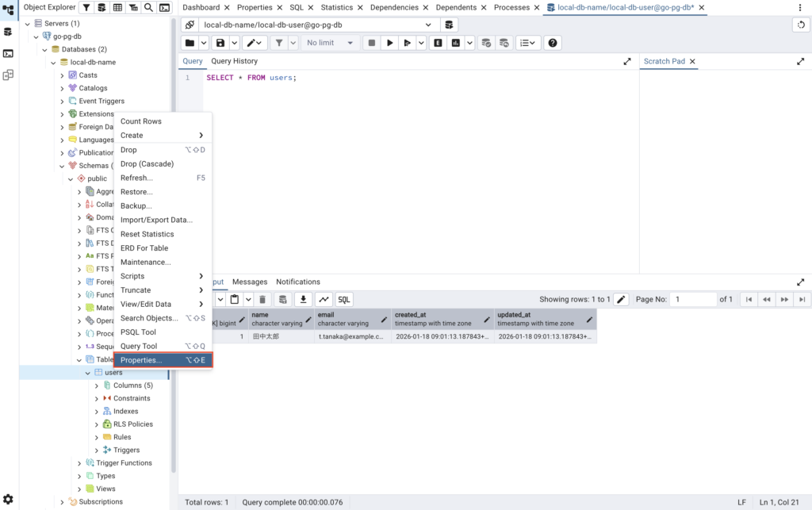
Task: Click the Commit transaction icon
Action: click(486, 43)
